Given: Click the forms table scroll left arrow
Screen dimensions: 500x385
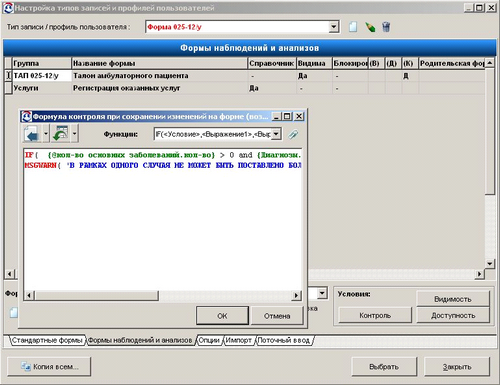Looking at the screenshot, I should coord(10,274).
